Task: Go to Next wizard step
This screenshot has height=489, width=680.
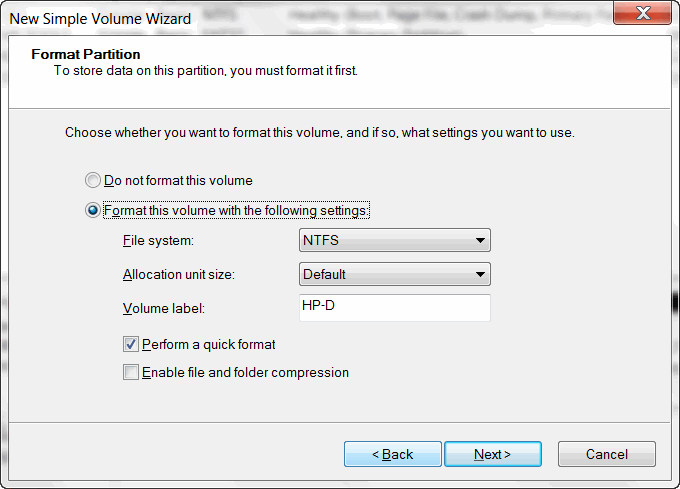Action: pos(493,454)
